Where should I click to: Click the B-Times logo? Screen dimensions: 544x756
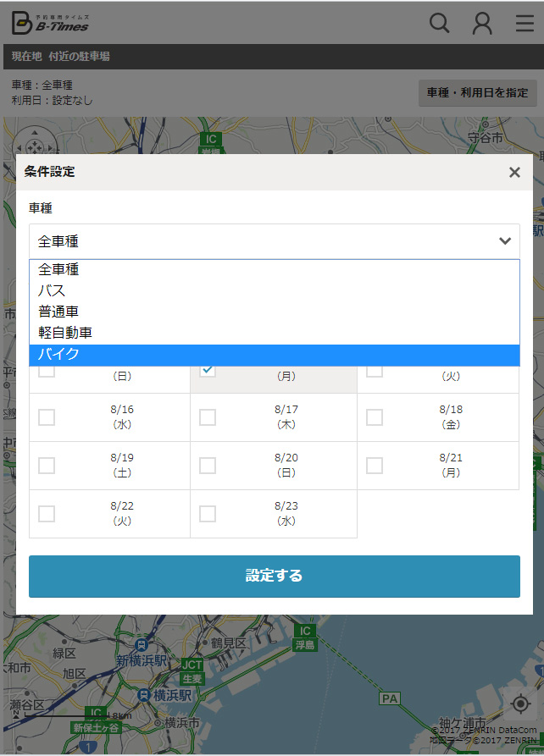51,23
